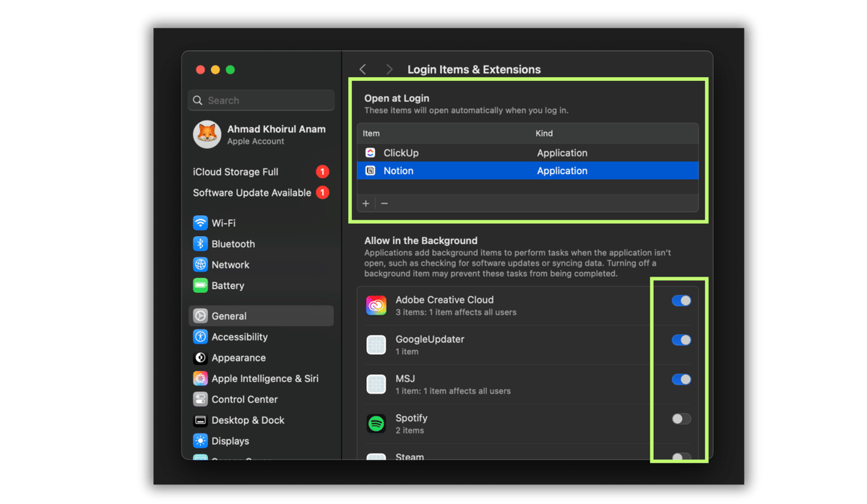
Task: Click the Adobe Creative Cloud icon
Action: pos(376,305)
